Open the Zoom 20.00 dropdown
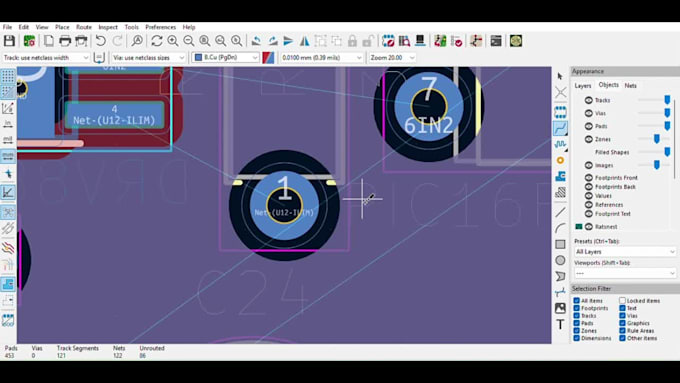The width and height of the screenshot is (680, 383). [x=392, y=58]
